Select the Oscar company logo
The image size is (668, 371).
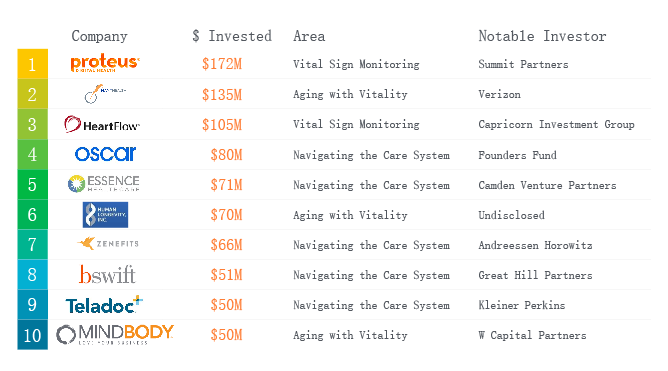(105, 154)
